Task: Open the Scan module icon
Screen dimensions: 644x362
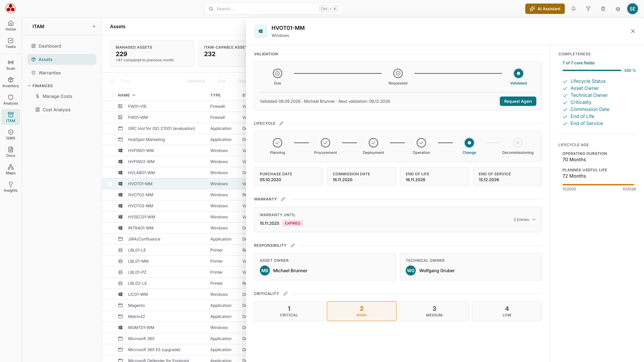Action: point(11,65)
